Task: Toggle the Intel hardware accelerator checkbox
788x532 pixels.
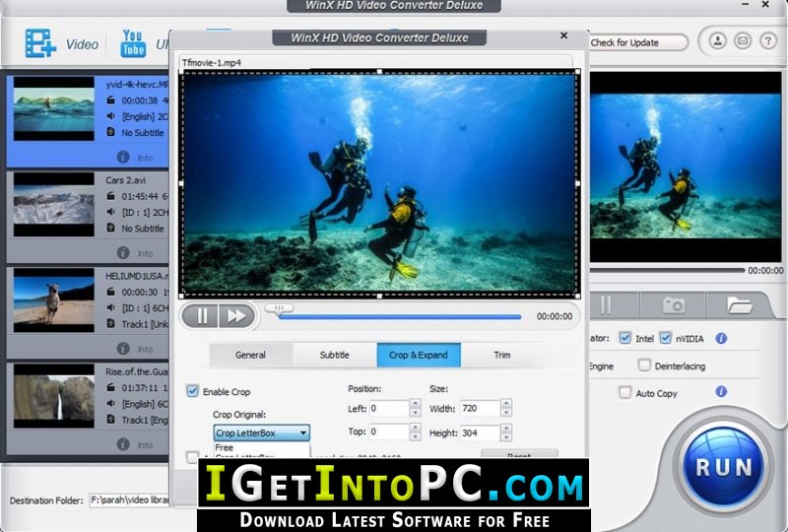Action: click(624, 338)
